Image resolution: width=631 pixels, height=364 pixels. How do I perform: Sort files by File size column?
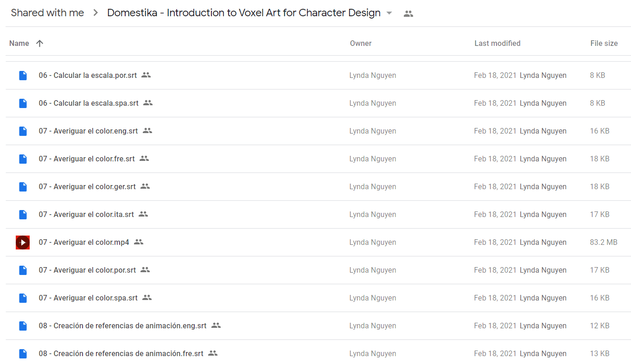point(604,43)
